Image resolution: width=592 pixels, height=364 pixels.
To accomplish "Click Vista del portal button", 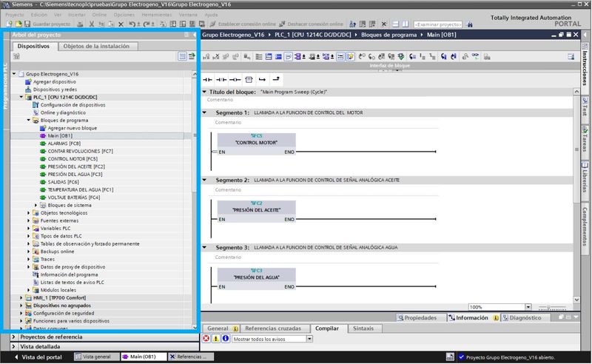I will [x=38, y=357].
